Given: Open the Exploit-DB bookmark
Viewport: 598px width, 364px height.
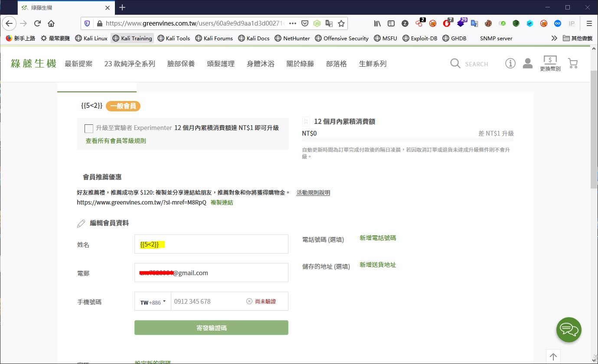Looking at the screenshot, I should [x=420, y=38].
